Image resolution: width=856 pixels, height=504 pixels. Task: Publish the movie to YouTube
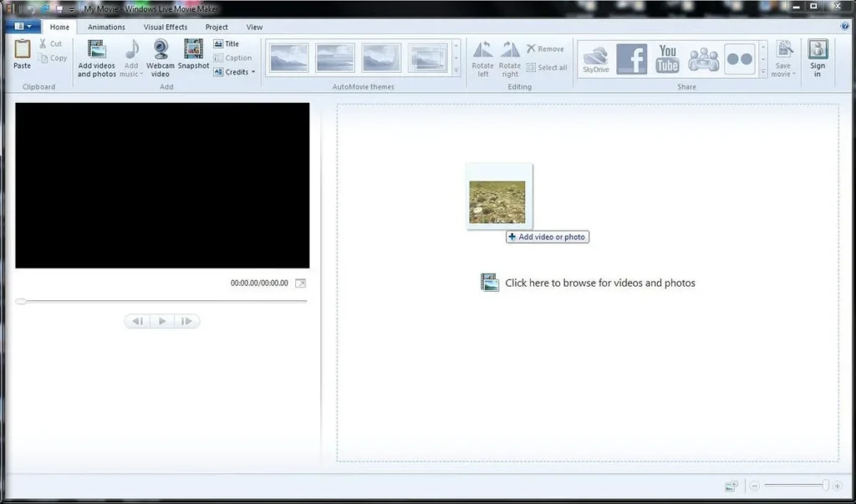666,59
